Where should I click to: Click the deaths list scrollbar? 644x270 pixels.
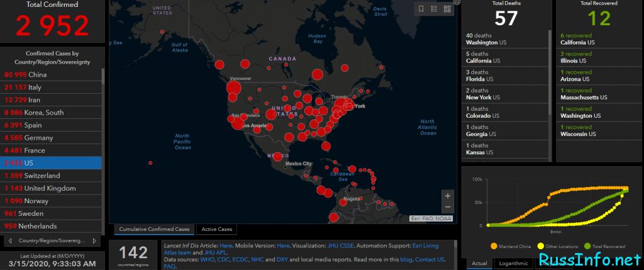coord(550,72)
